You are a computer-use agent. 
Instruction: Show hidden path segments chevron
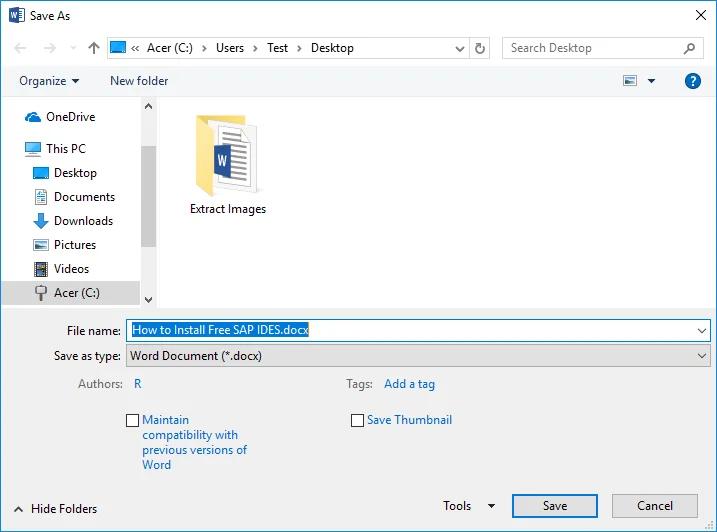point(135,48)
